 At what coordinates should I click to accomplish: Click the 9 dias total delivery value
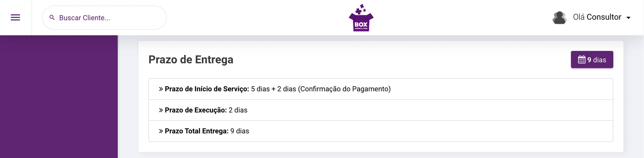tap(240, 131)
